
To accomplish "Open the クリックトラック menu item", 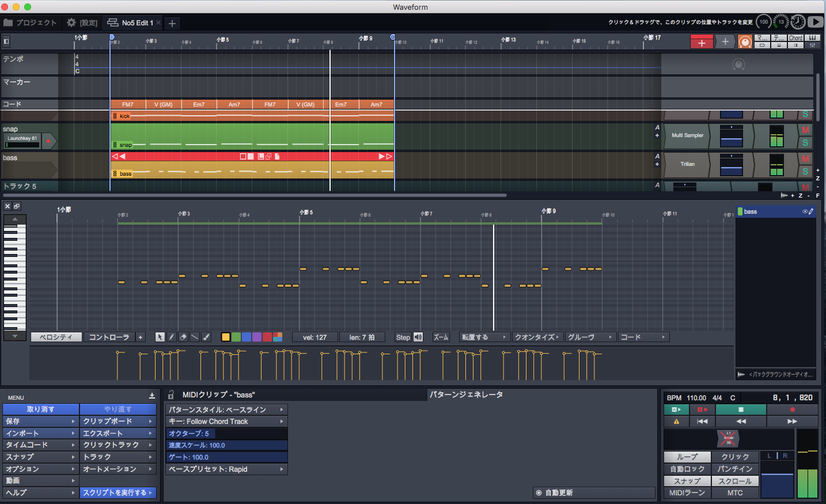I will point(118,445).
